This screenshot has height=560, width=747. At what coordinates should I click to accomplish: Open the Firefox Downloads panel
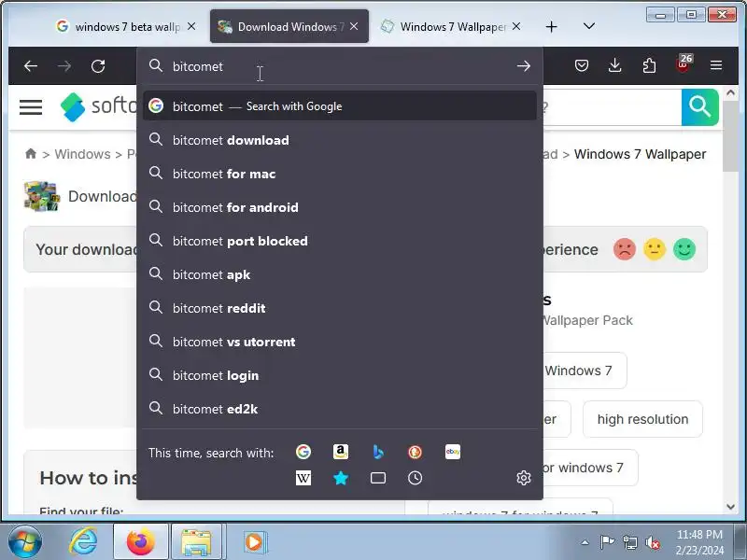615,65
